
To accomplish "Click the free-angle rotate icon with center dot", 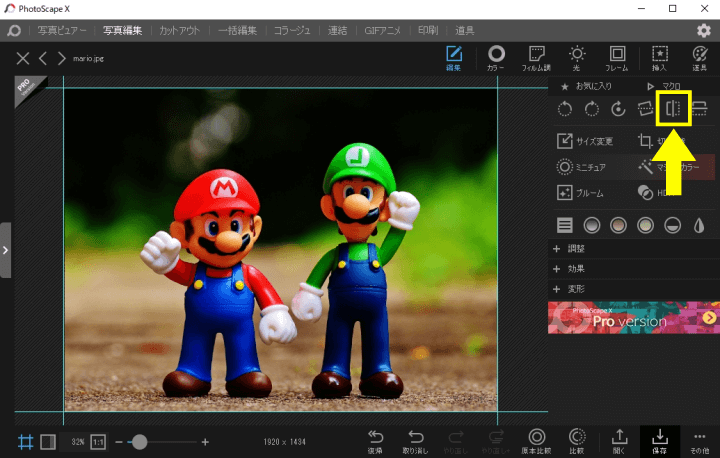I will coord(618,109).
